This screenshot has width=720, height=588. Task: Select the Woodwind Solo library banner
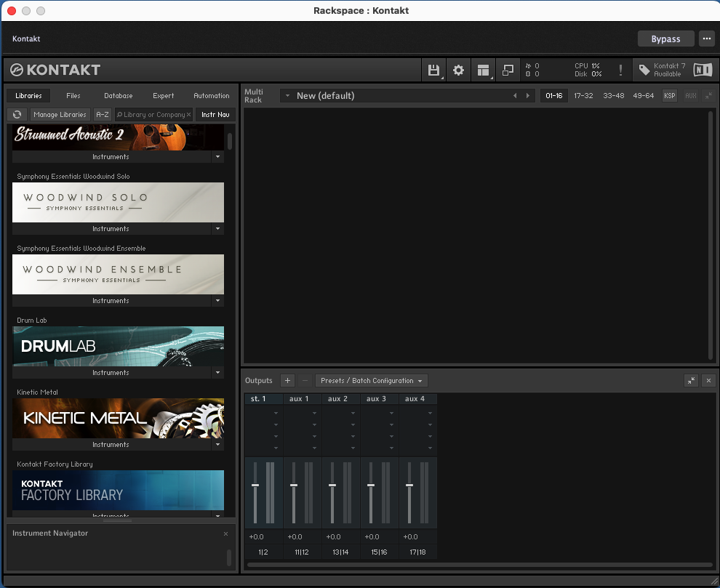[x=118, y=203]
